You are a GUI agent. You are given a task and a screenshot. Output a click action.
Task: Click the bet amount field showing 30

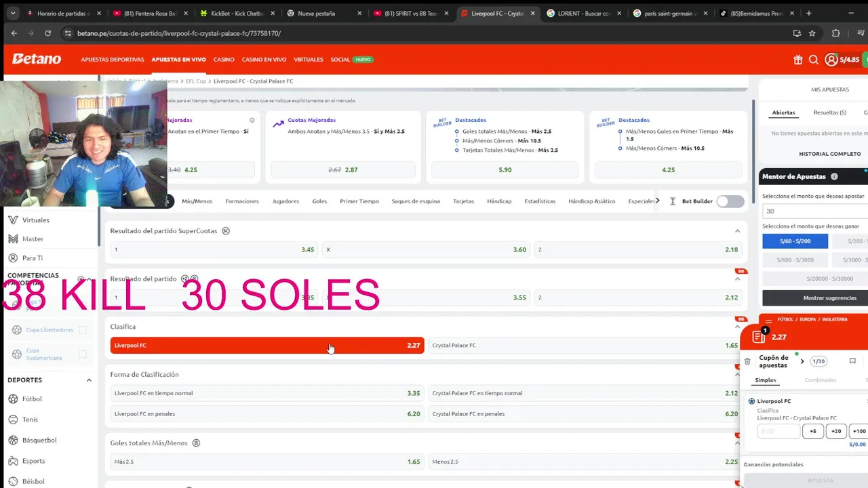click(814, 211)
